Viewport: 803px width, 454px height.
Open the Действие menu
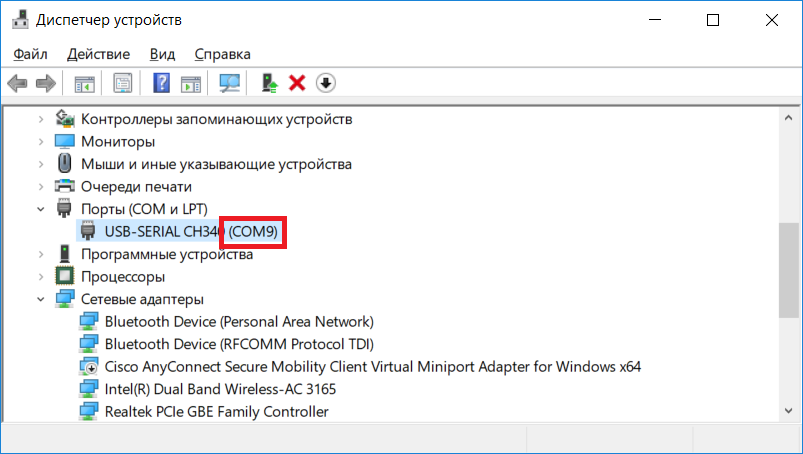99,54
